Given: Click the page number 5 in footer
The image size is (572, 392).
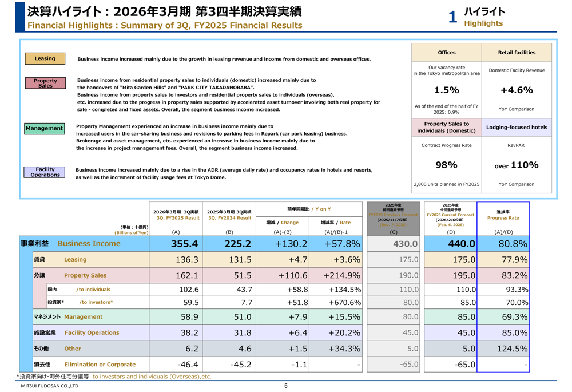Looking at the screenshot, I should pos(285,386).
